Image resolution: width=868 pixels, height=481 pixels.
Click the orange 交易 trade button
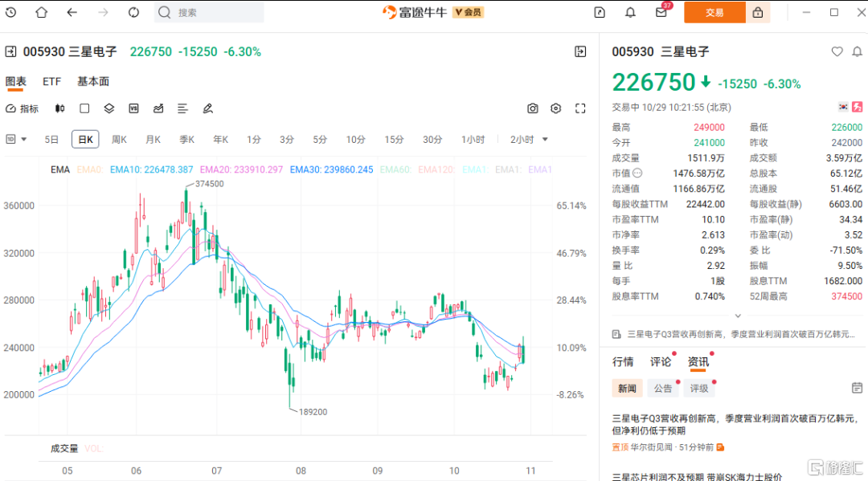click(x=714, y=12)
